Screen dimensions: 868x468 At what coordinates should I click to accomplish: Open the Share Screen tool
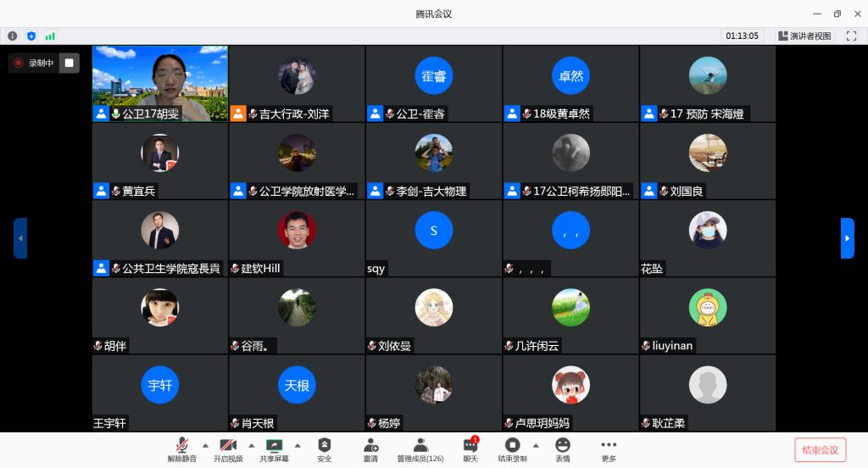pyautogui.click(x=274, y=446)
